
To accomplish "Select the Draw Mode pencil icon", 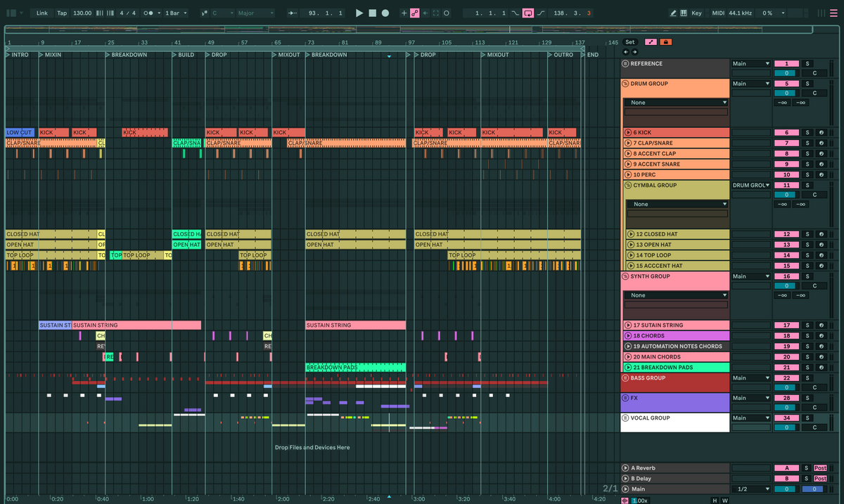I will click(x=674, y=13).
